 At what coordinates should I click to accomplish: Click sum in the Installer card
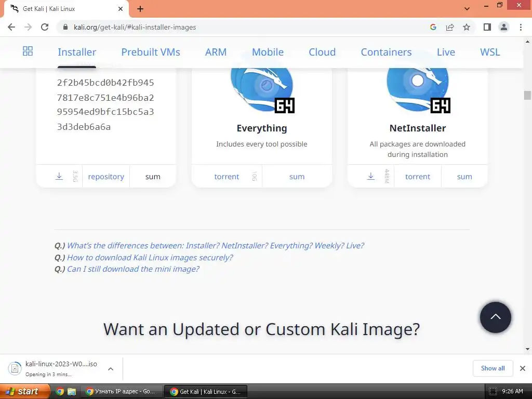tap(153, 177)
